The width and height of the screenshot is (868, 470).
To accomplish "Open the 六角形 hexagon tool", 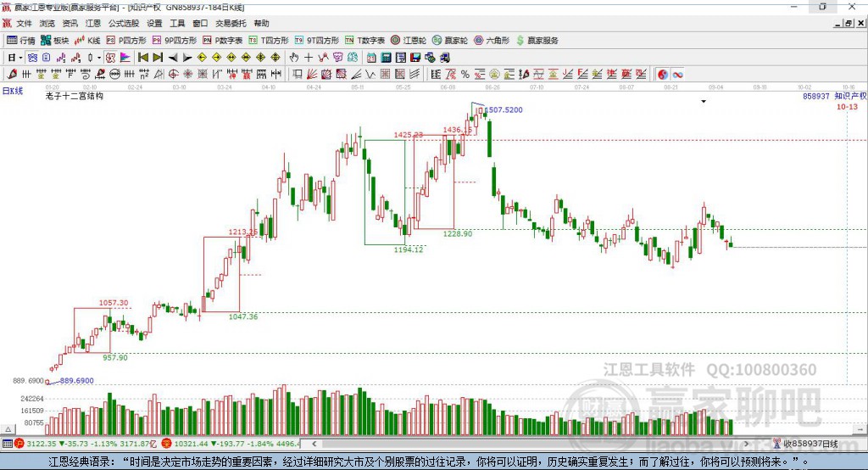I will pyautogui.click(x=492, y=41).
